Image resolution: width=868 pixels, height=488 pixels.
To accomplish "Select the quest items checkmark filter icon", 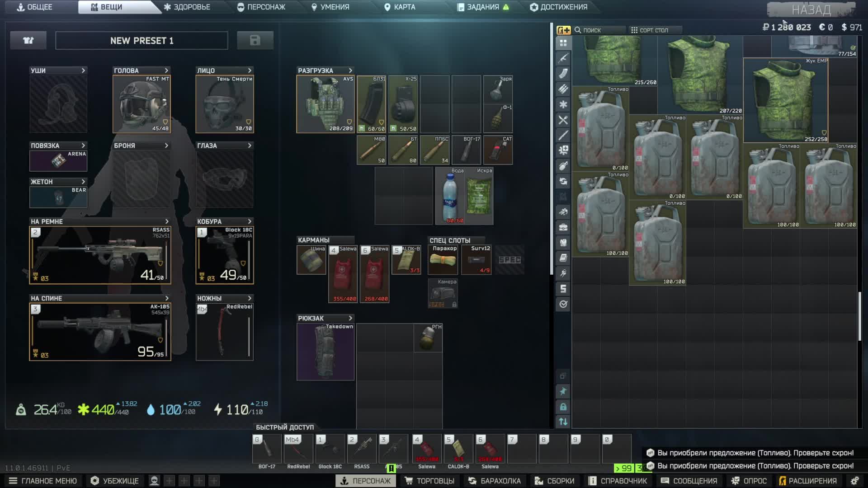I will pos(563,304).
